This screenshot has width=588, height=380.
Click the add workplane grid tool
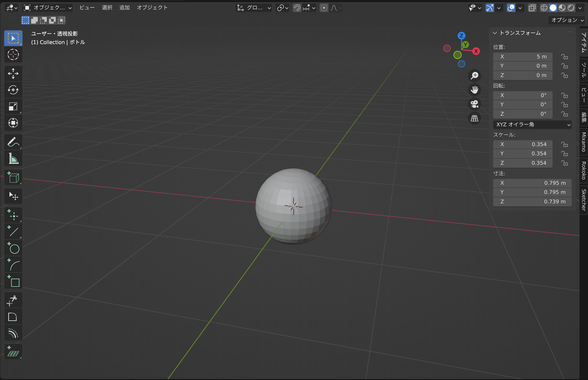tap(13, 352)
